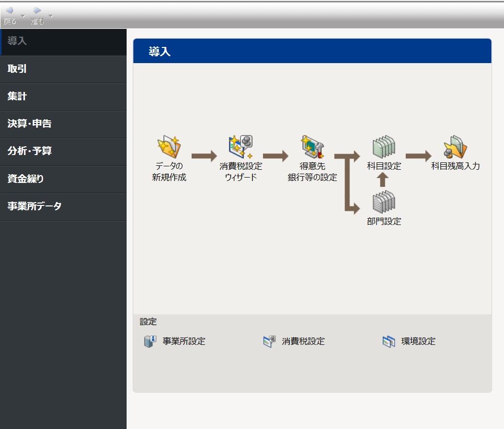504x429 pixels.
Task: Click the データの新規作成 folder icon
Action: (x=169, y=147)
